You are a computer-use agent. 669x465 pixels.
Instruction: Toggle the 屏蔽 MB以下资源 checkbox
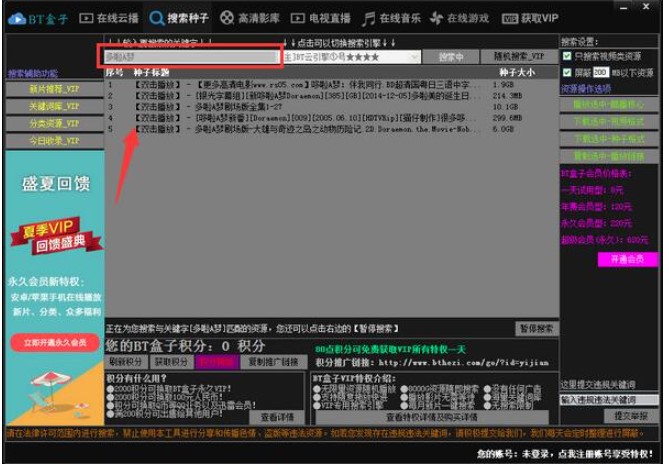(567, 73)
